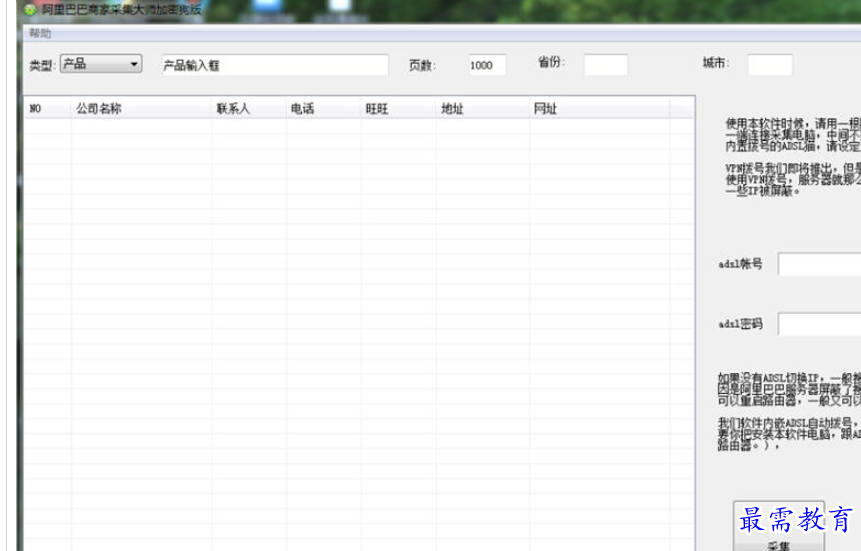Select the 网址 column header
Screen dimensions: 861x551
600,108
